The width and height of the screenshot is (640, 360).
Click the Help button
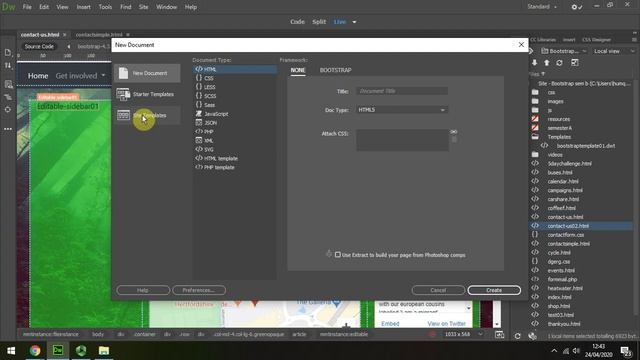(x=143, y=290)
